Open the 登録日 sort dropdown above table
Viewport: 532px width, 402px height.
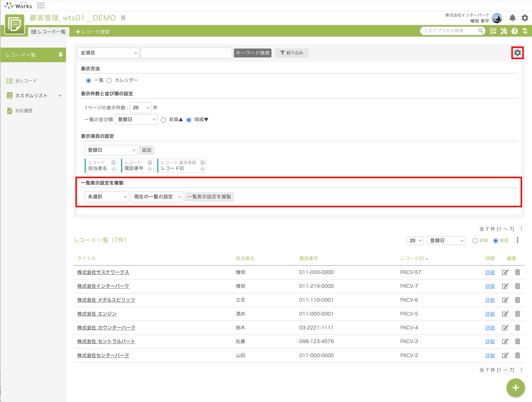[x=446, y=240]
